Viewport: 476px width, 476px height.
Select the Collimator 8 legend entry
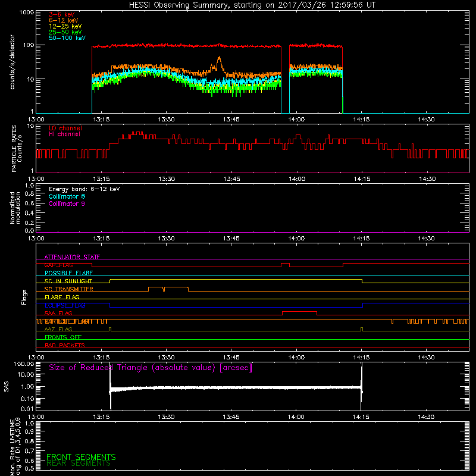click(x=67, y=196)
